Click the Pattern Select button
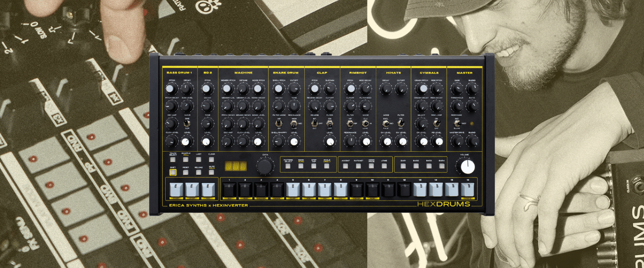The image size is (644, 268). (x=288, y=166)
